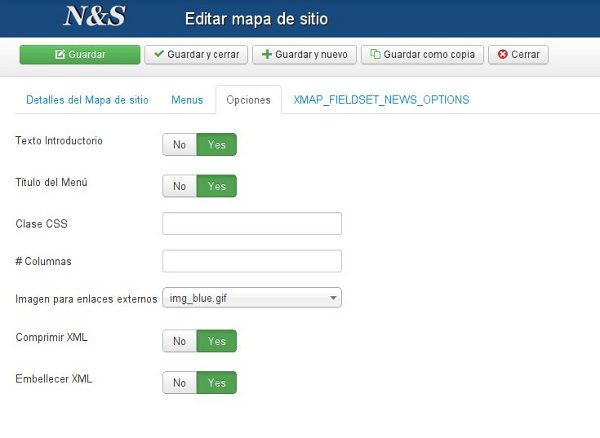
Task: Click the plus icon on Guardar y nuevo
Action: 267,54
